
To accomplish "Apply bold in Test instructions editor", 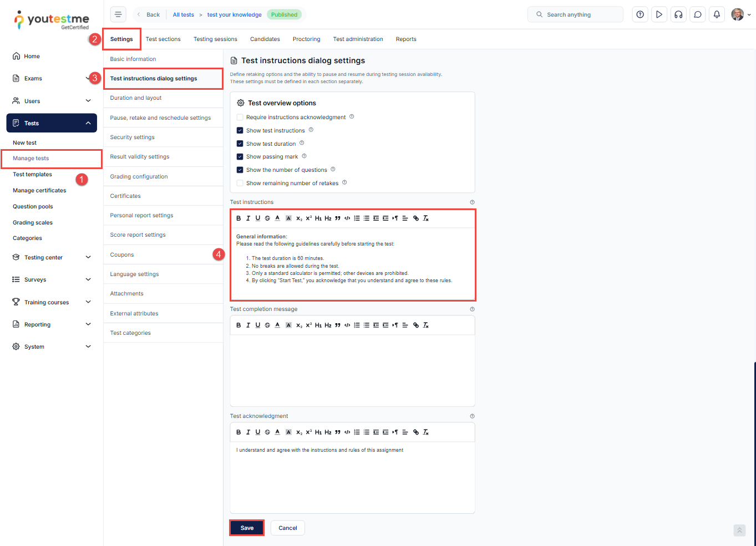I will point(239,218).
